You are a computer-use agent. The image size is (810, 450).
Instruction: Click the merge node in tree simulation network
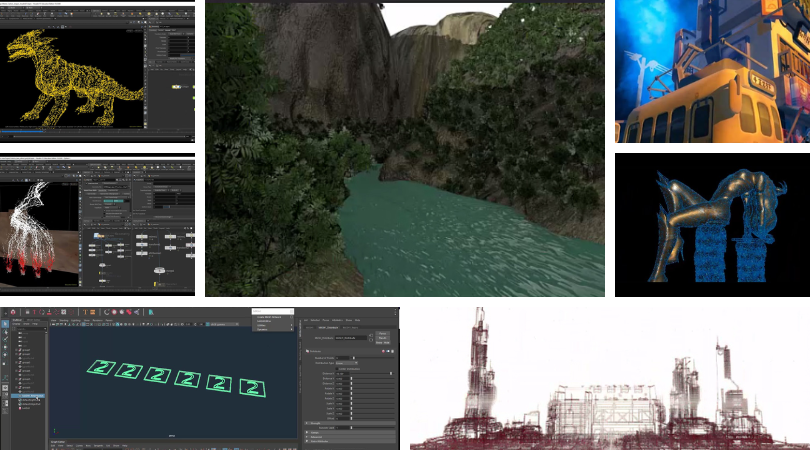pos(159,269)
